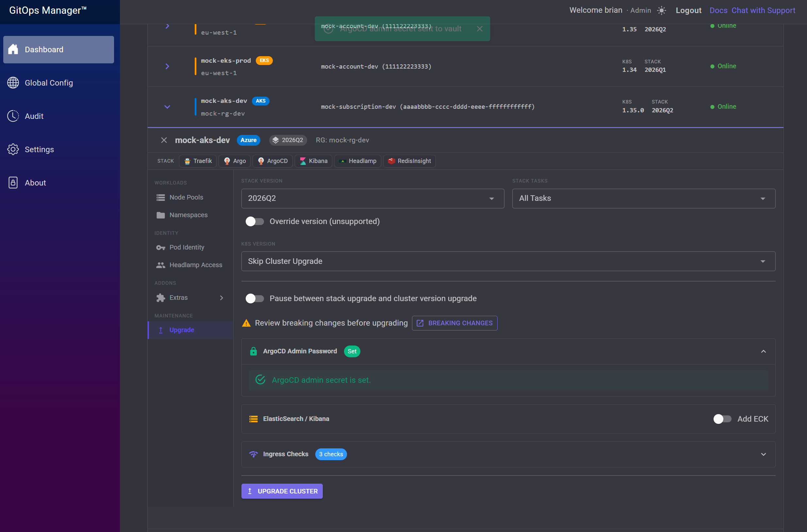Open the Stack Version 2026Q2 dropdown
The image size is (807, 532).
coord(372,199)
